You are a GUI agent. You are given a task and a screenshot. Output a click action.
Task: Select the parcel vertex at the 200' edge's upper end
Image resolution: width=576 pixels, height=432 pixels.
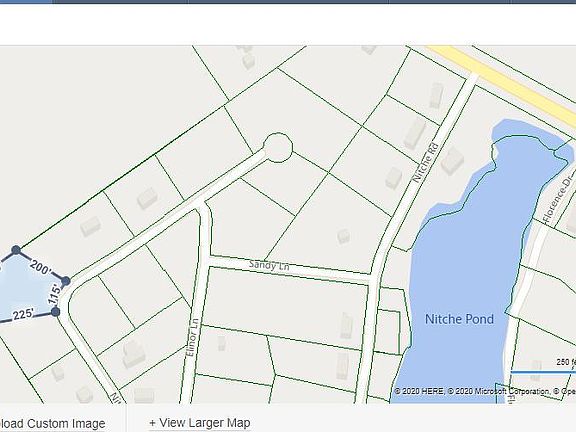(16, 250)
